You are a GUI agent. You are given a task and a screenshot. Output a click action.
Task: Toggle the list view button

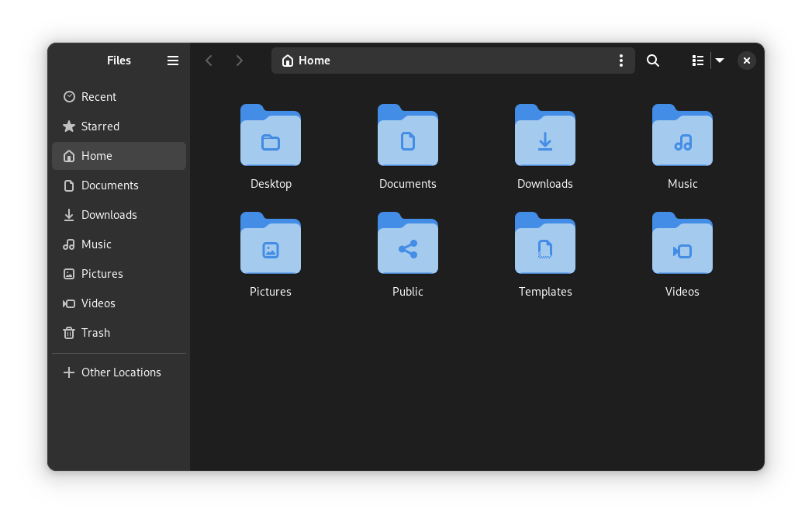697,60
